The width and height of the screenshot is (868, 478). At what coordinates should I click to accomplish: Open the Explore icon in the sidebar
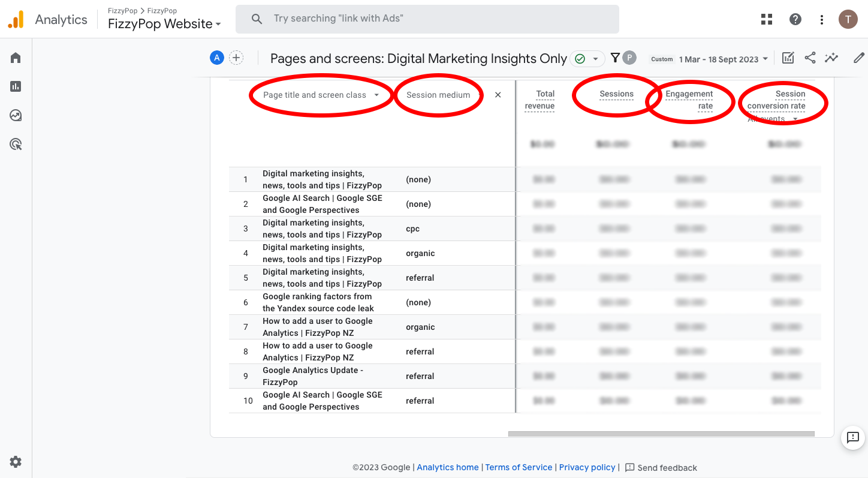pos(16,115)
